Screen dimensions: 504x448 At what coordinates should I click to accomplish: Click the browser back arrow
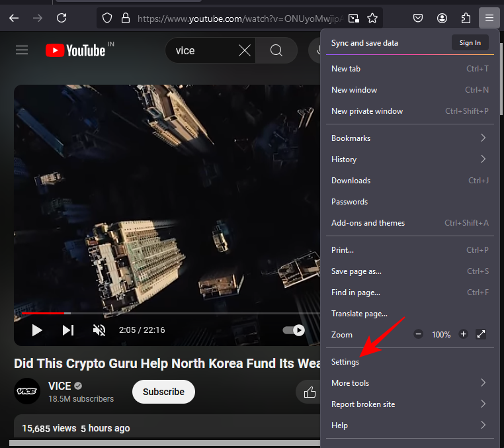point(14,18)
